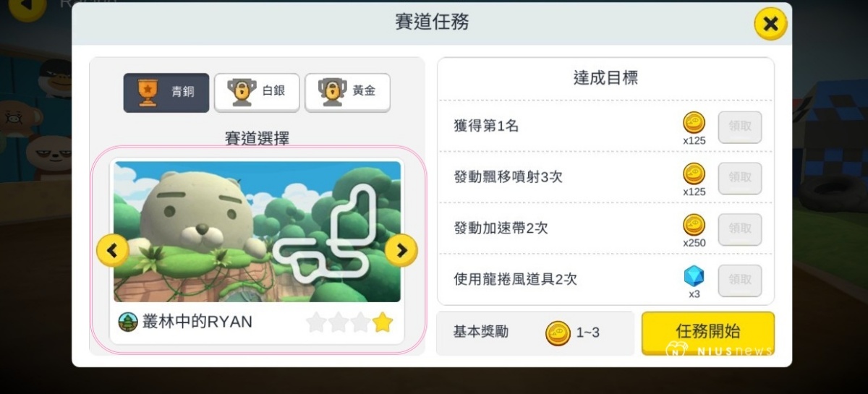Viewport: 868px width, 394px height.
Task: Go to next track with right arrow
Action: pos(401,250)
